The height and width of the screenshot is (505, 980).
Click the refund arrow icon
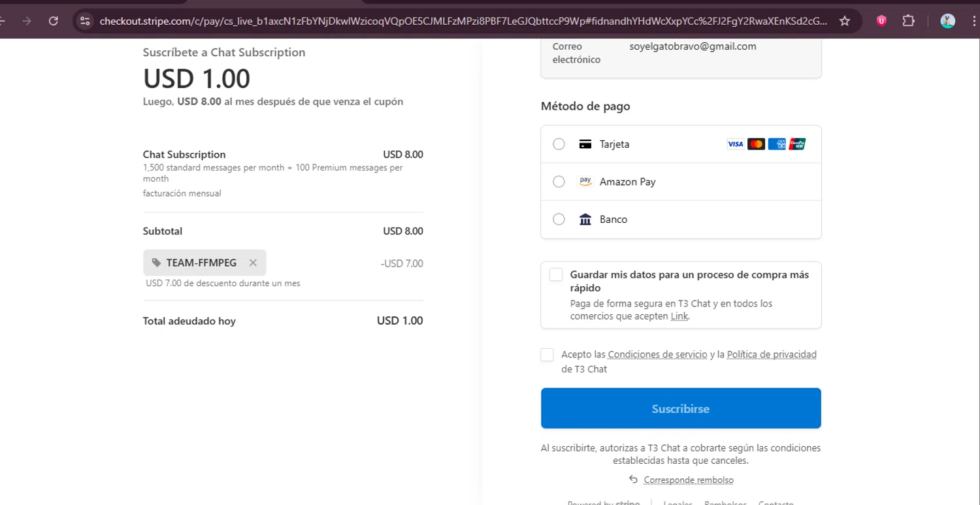click(x=633, y=480)
